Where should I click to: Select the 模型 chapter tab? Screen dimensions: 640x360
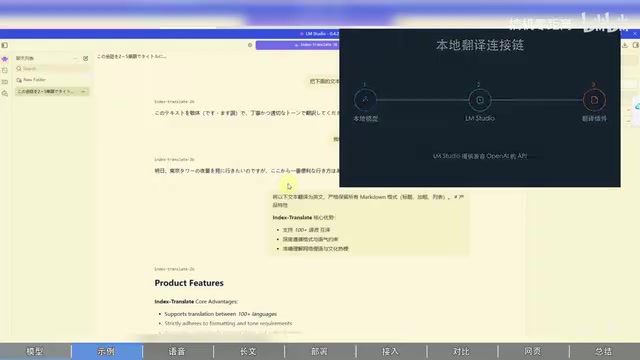click(36, 351)
